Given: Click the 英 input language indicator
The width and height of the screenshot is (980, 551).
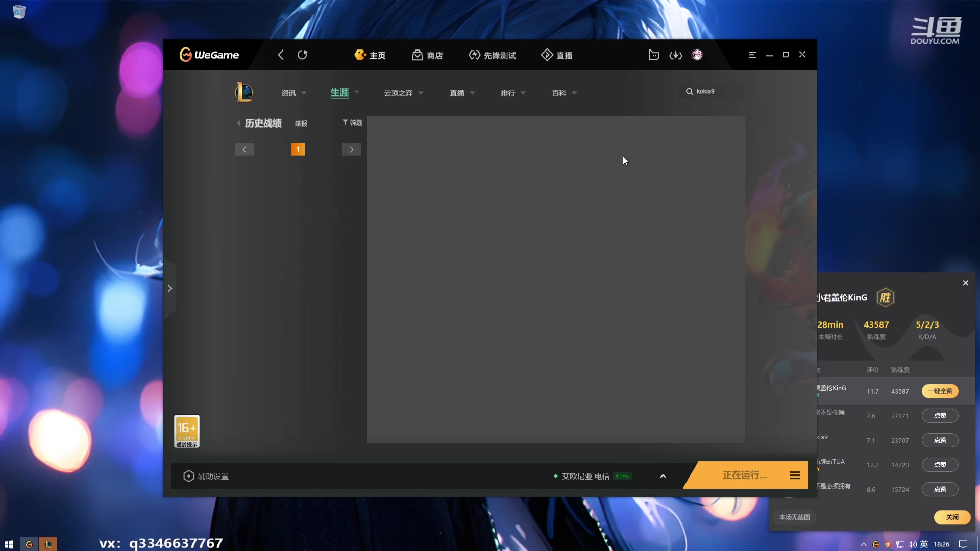Looking at the screenshot, I should click(924, 544).
